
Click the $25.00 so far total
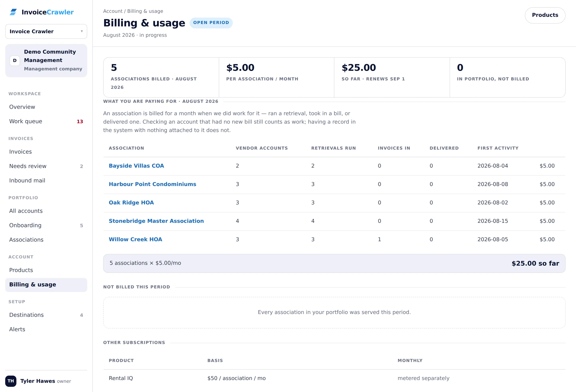(535, 263)
